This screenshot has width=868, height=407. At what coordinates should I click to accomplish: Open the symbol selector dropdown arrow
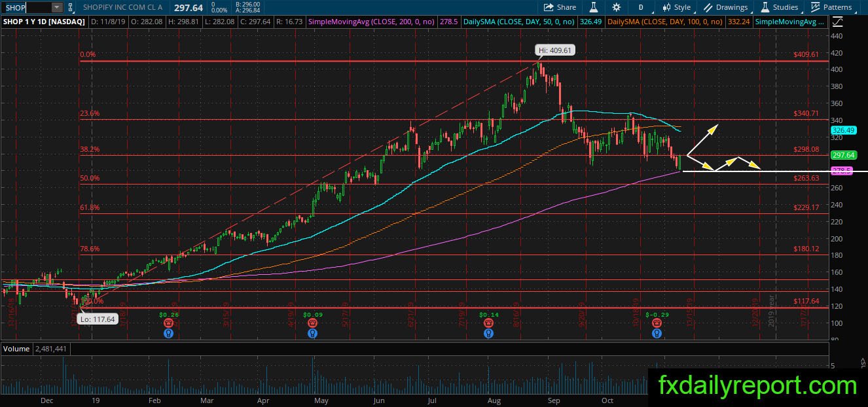point(57,7)
